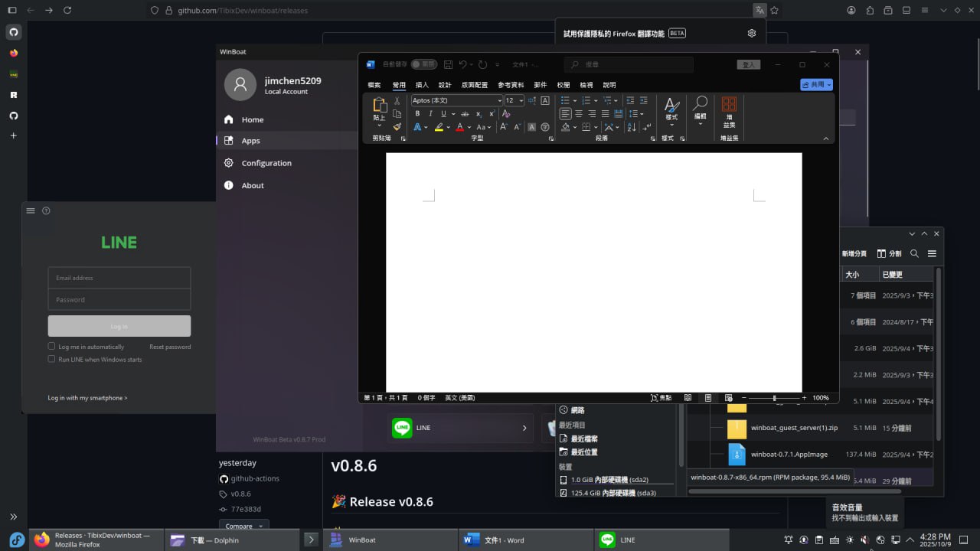Check 'Log me in automatically' box

pyautogui.click(x=52, y=347)
